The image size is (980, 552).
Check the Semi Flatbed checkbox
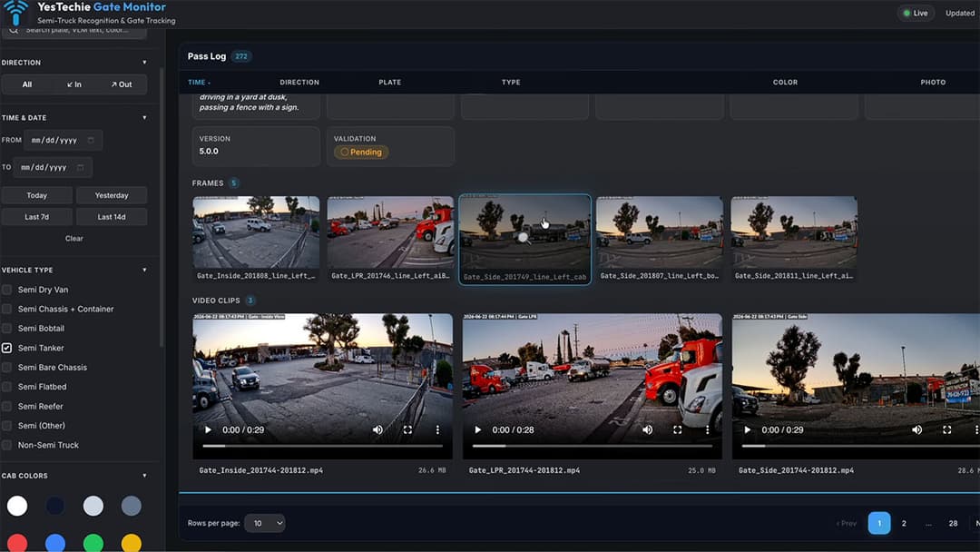pos(7,387)
